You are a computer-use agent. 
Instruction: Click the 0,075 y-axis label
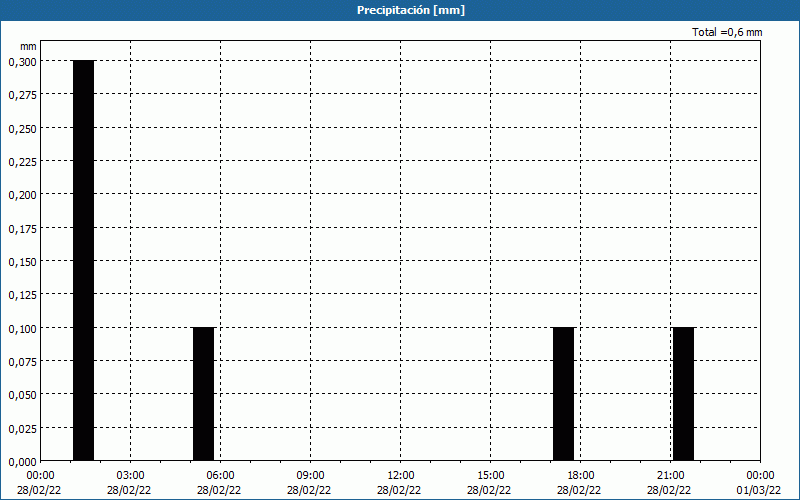click(x=22, y=362)
